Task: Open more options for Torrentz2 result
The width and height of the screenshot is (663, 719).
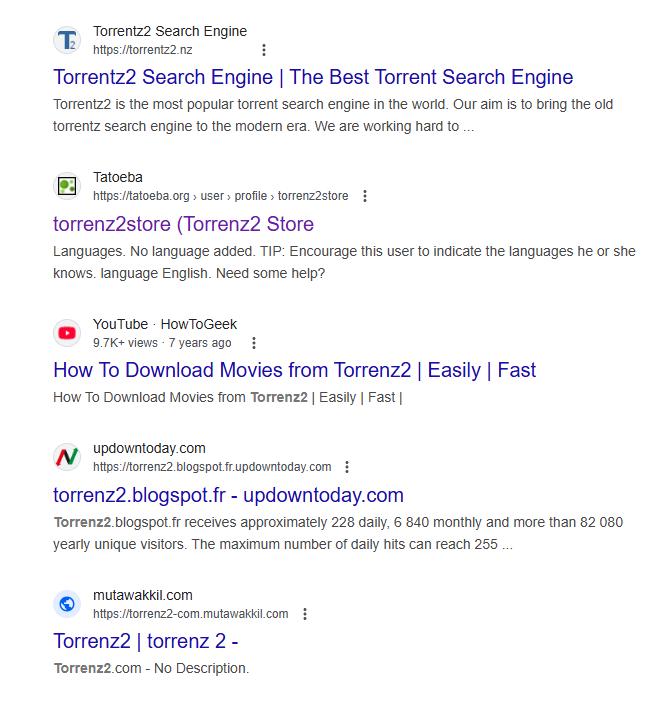Action: click(x=264, y=50)
